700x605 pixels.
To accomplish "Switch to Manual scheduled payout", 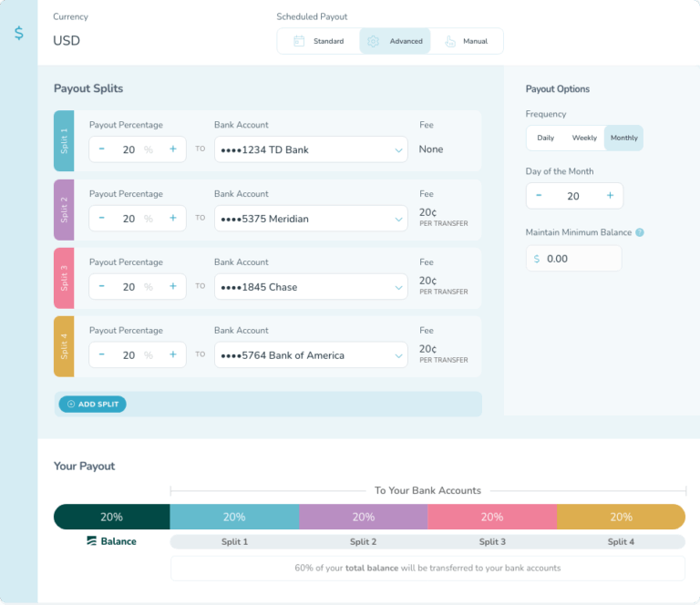I will [x=465, y=41].
